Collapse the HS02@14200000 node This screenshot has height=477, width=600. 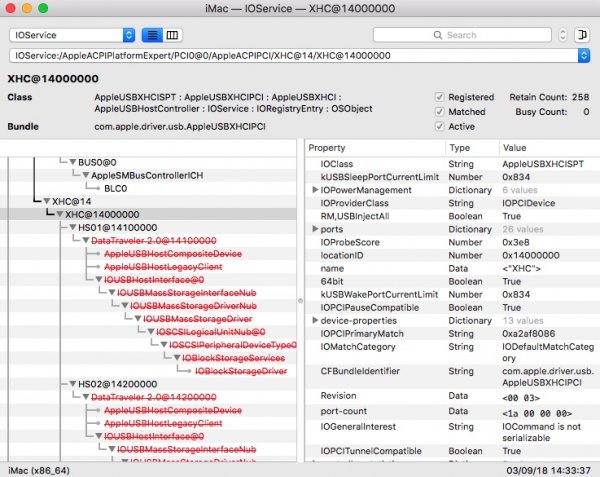point(73,384)
